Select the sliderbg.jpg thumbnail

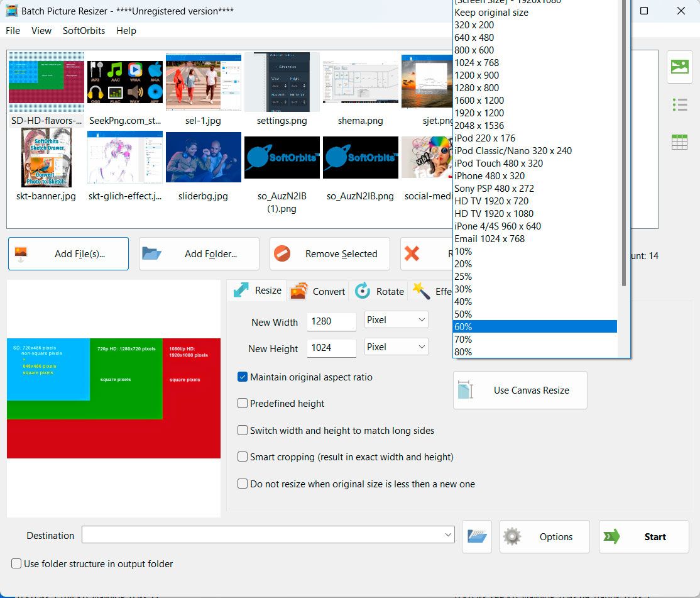(x=204, y=157)
